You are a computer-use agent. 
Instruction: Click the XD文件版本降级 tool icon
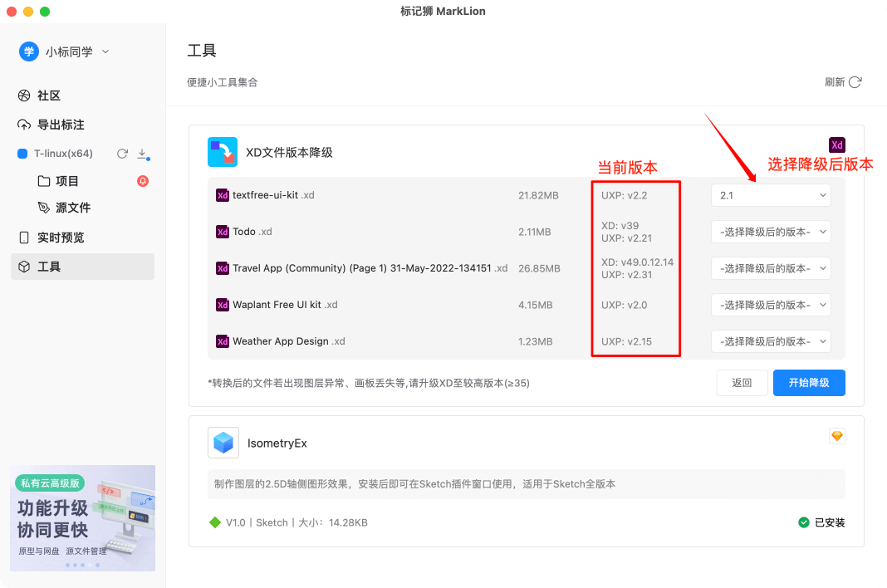pyautogui.click(x=223, y=152)
